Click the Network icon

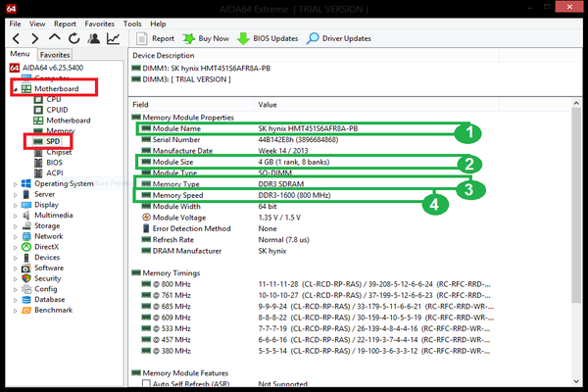pyautogui.click(x=26, y=236)
